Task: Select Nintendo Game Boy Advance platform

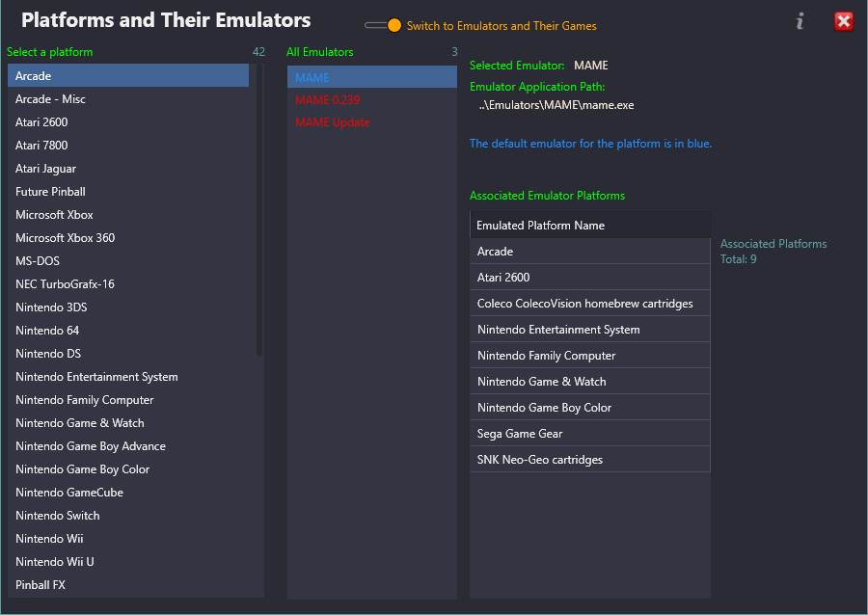Action: (128, 446)
